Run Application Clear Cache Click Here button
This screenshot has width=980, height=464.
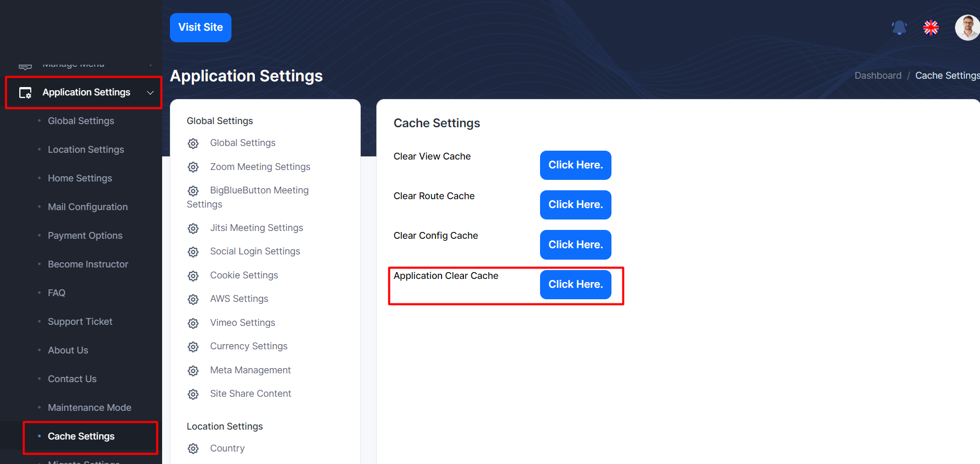(575, 285)
